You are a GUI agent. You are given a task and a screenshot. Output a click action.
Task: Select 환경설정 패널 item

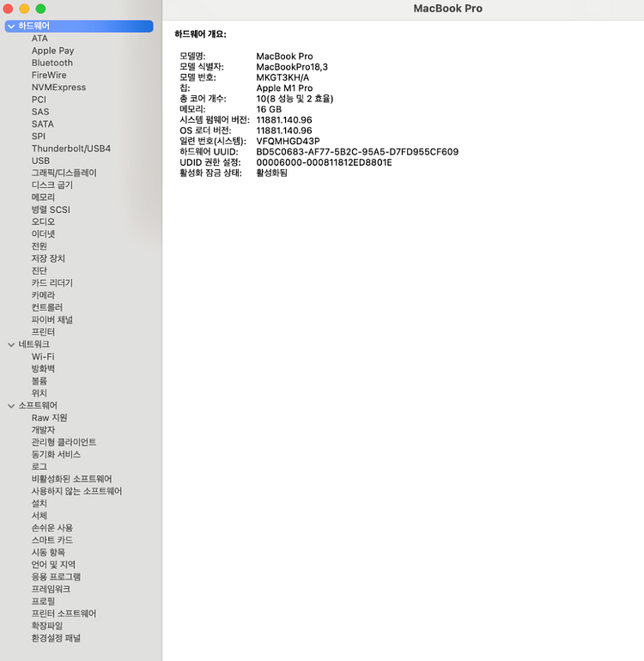[56, 638]
